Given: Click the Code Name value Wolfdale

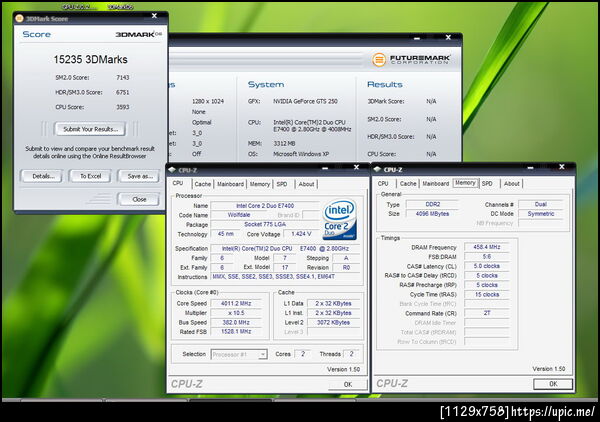Looking at the screenshot, I should click(239, 215).
